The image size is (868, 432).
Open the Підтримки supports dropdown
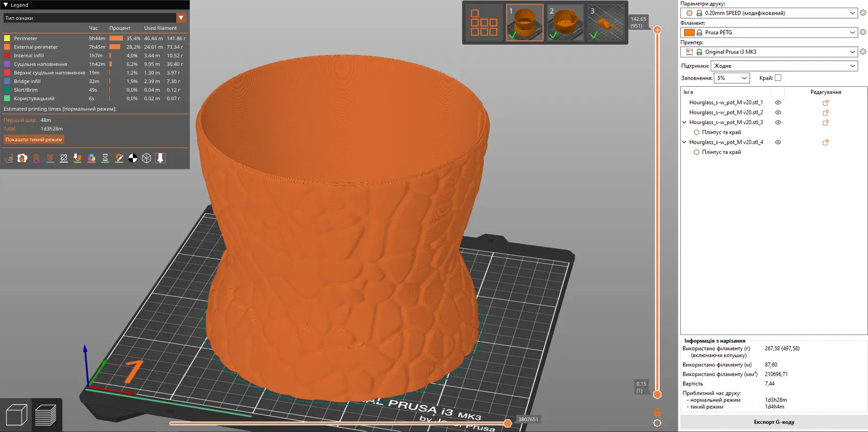tap(784, 66)
